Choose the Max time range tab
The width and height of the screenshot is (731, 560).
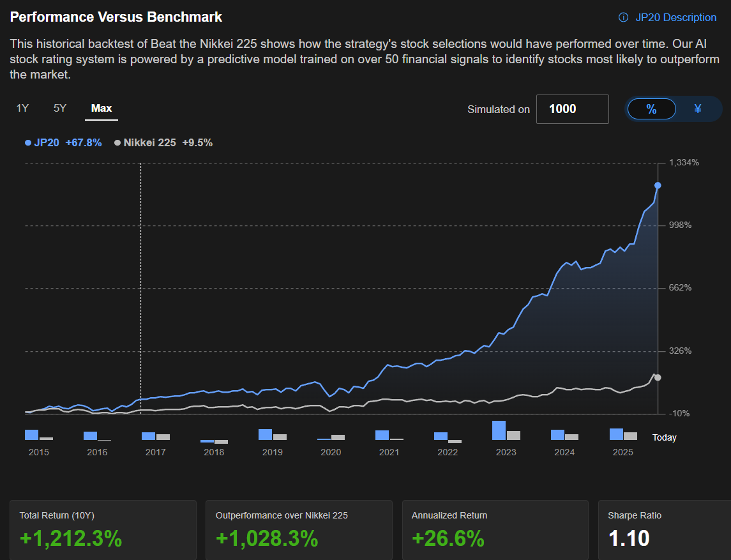pos(102,108)
